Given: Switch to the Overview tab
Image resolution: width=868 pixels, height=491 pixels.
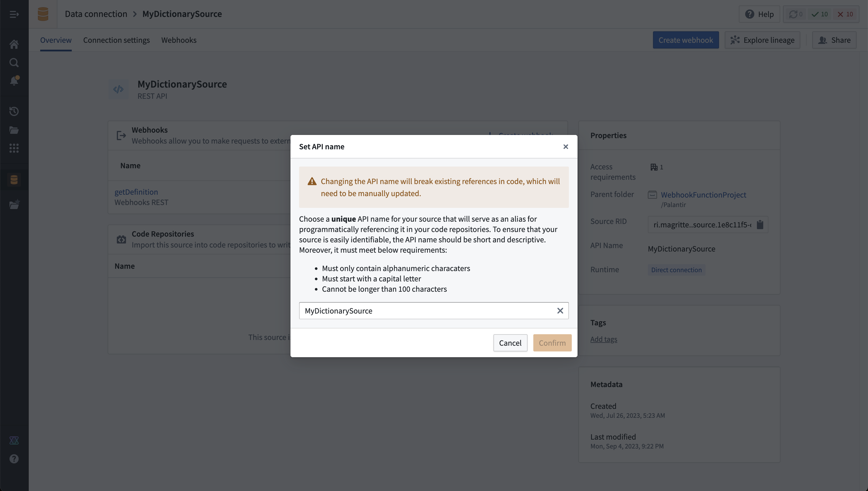Looking at the screenshot, I should click(x=56, y=40).
